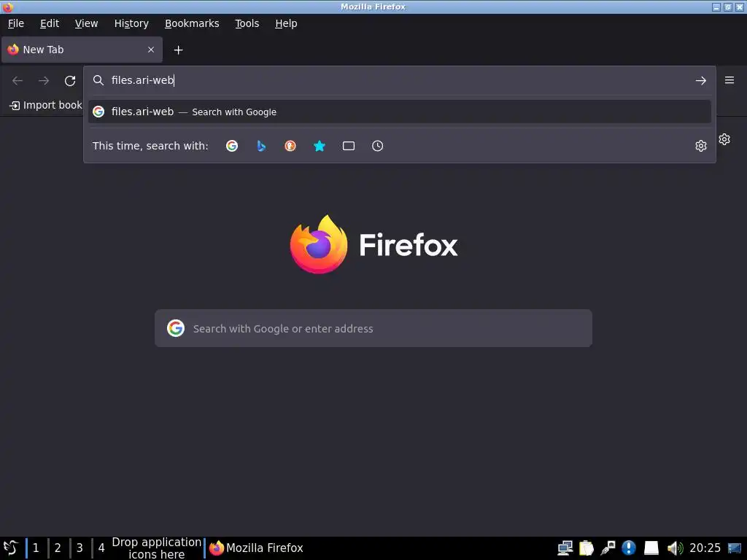Click the show desktop icon at taskbar end
This screenshot has height=560, width=747.
pos(735,548)
